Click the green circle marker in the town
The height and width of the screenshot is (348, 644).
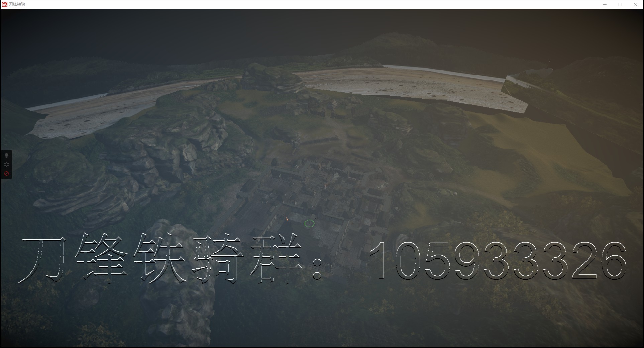coord(310,224)
